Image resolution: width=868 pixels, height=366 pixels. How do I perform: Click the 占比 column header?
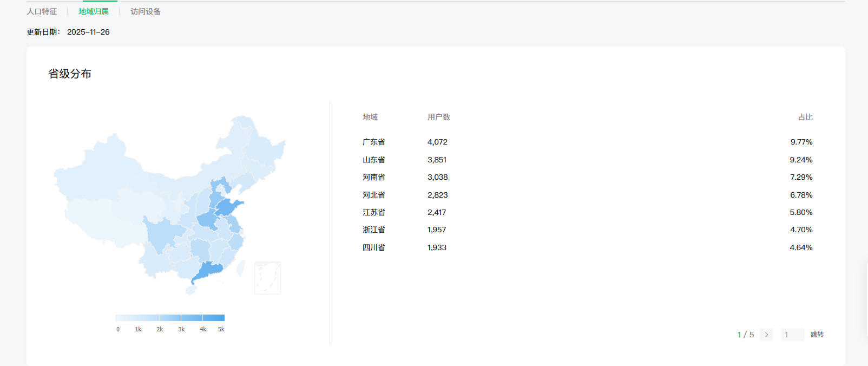[x=805, y=117]
